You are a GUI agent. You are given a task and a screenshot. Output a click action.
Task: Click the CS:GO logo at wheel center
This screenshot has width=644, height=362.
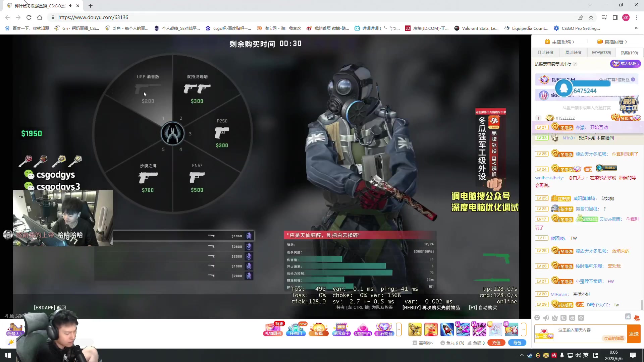(172, 133)
